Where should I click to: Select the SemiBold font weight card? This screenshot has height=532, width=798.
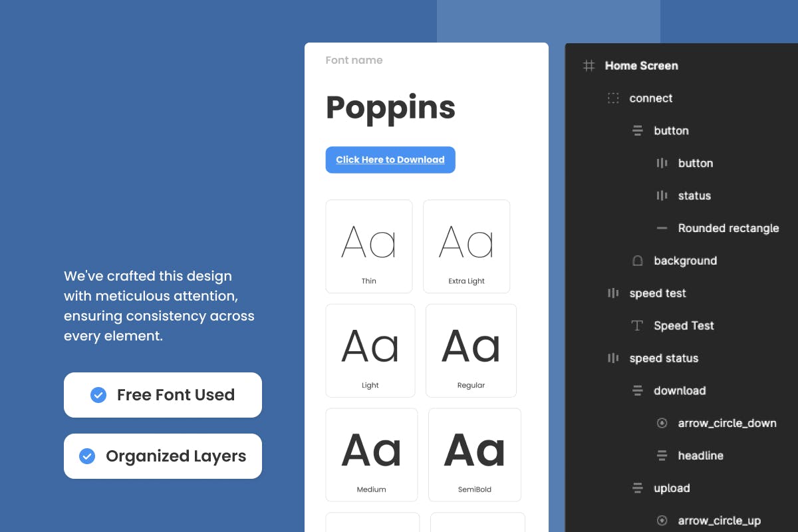(474, 455)
